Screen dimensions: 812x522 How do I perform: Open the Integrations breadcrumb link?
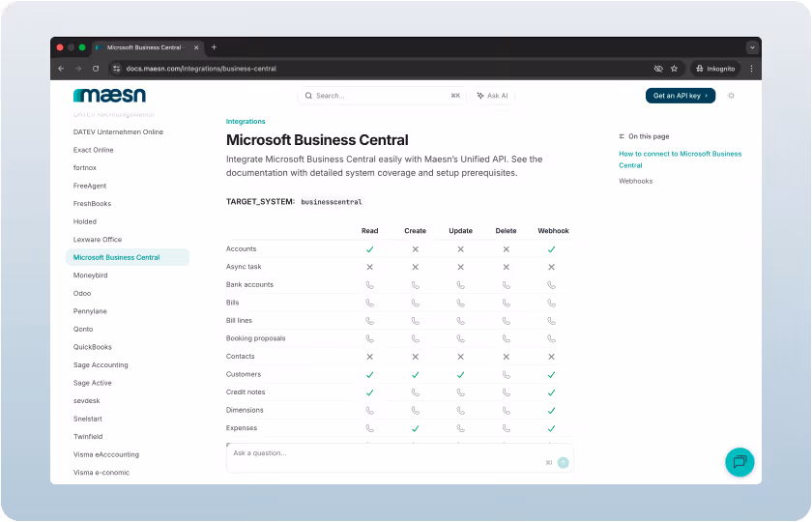coord(246,121)
